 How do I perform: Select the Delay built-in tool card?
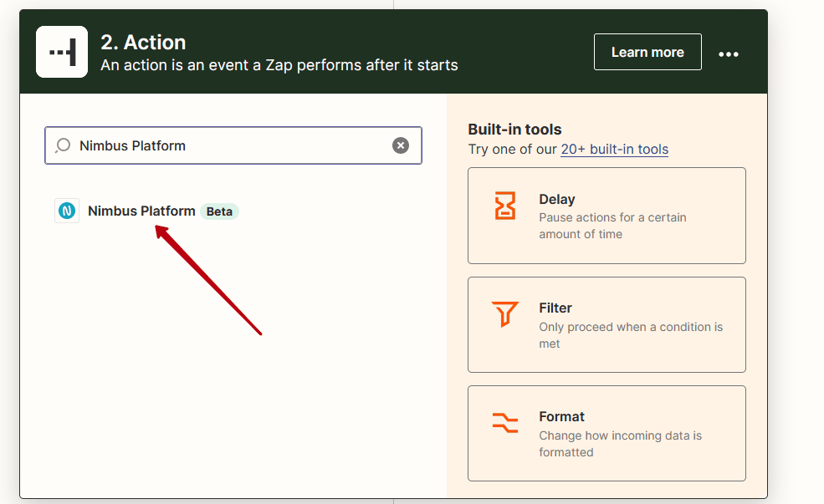coord(606,216)
